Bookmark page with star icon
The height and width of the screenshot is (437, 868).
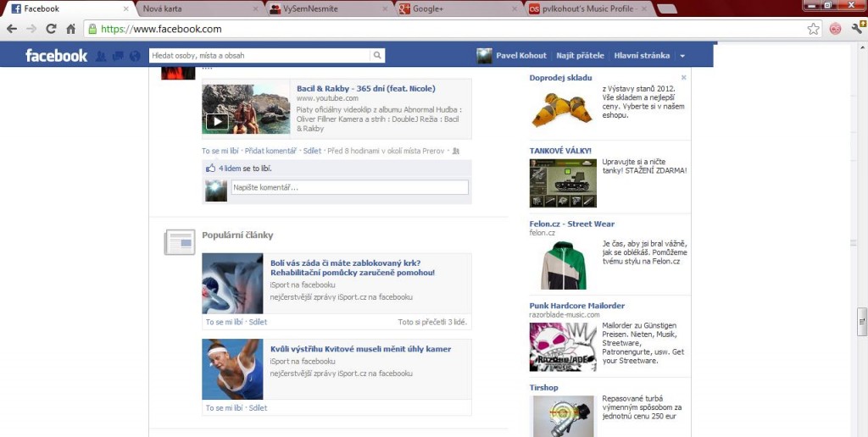point(813,29)
